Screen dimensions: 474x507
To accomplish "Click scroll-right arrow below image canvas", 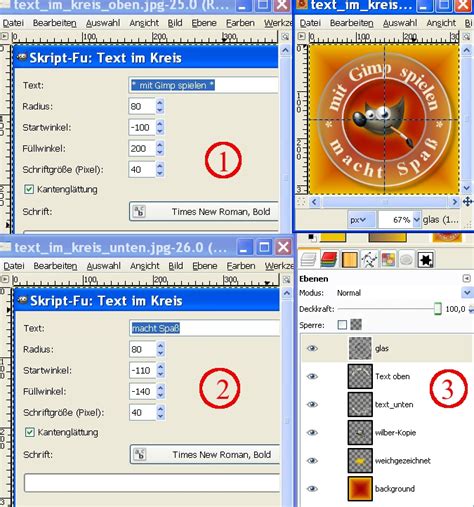I will point(454,202).
